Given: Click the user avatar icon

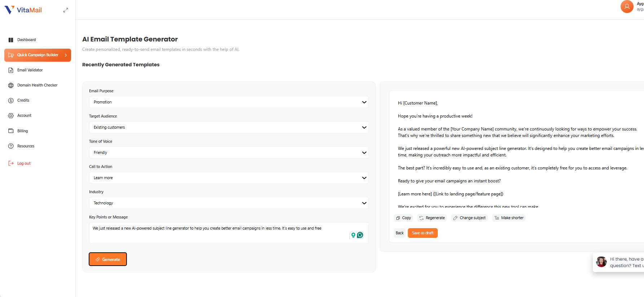Looking at the screenshot, I should pyautogui.click(x=627, y=6).
